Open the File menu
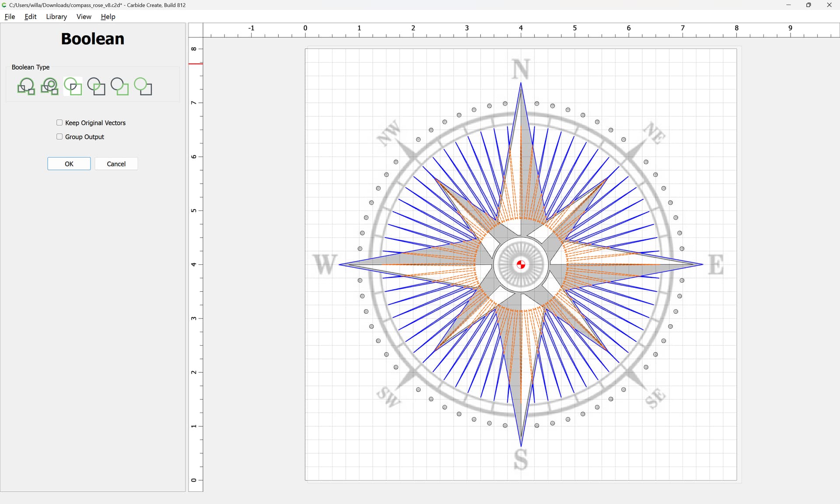The width and height of the screenshot is (840, 504). (x=10, y=17)
